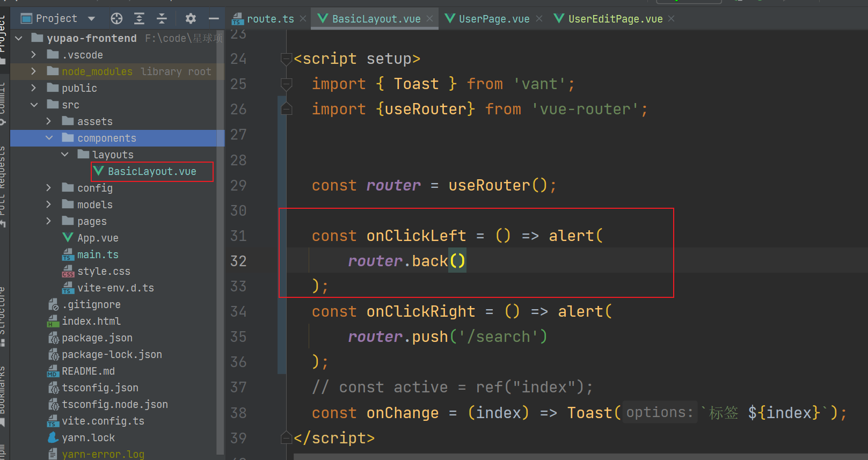Collapse the src folder

(x=34, y=105)
